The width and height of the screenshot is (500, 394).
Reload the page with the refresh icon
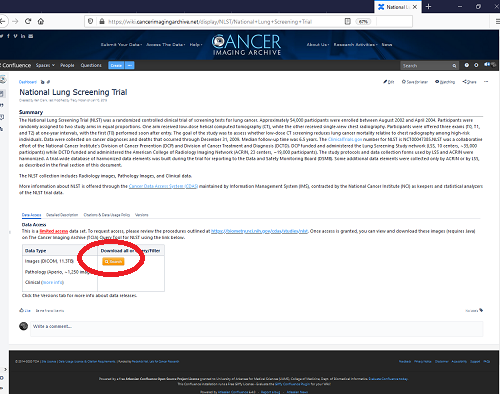pos(28,21)
